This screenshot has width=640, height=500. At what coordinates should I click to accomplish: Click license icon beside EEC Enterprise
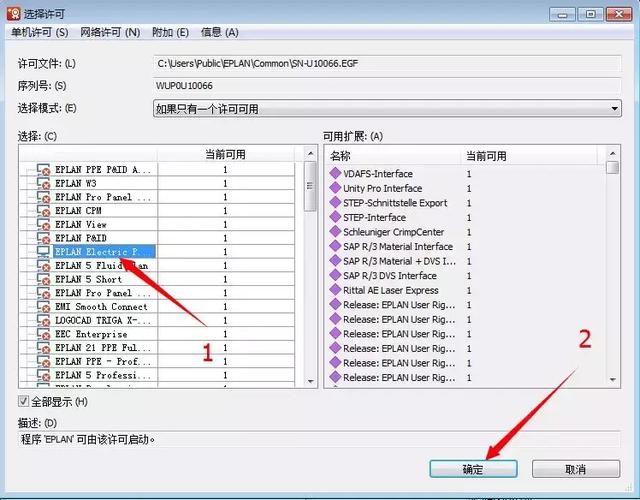44,334
